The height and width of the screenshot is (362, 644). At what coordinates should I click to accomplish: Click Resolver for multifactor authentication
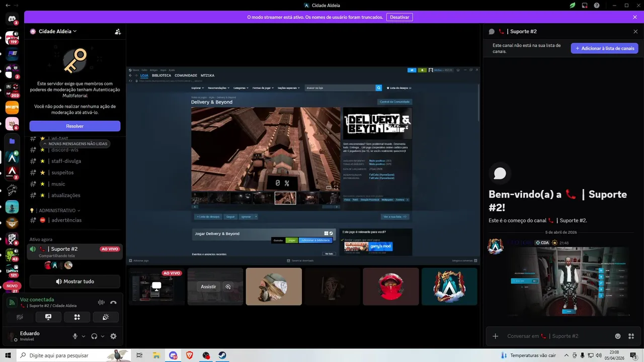[x=74, y=126]
